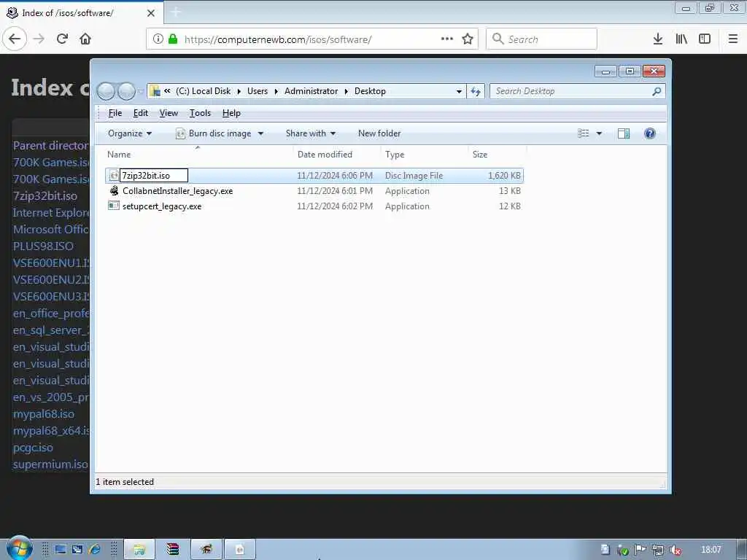Toggle the Firefox sidebar icon

coord(705,39)
